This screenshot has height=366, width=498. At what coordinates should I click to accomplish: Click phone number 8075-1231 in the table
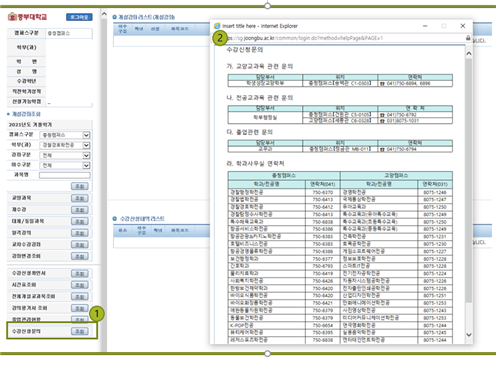(x=435, y=237)
